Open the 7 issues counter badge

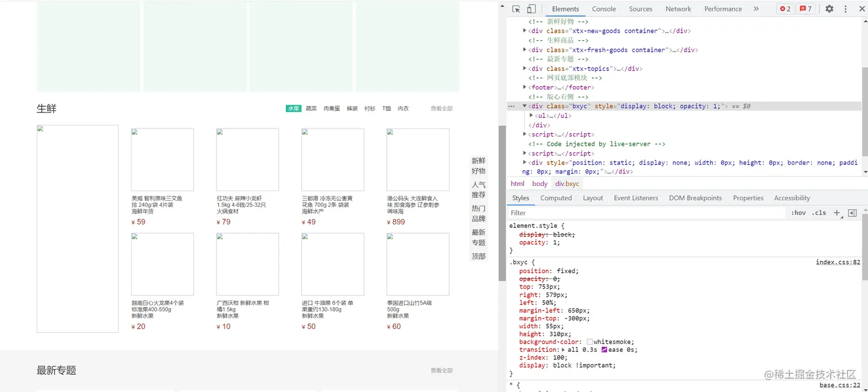pyautogui.click(x=806, y=9)
